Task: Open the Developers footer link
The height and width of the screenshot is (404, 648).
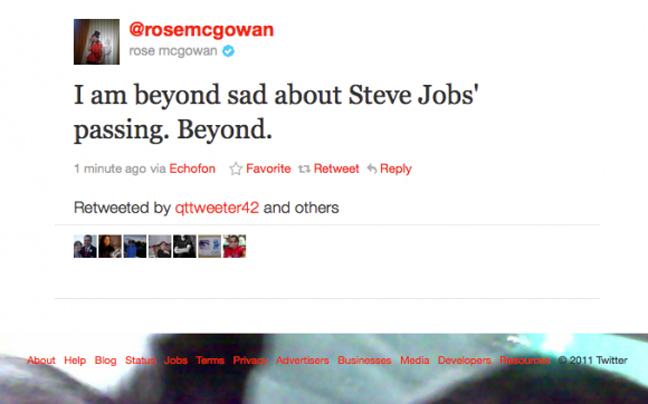Action: (x=465, y=360)
